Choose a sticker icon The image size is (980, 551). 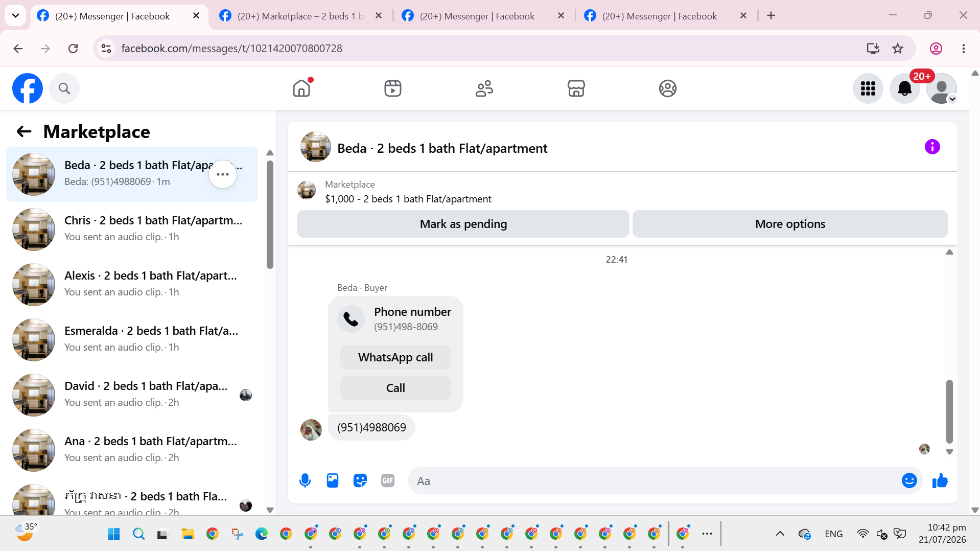coord(360,480)
